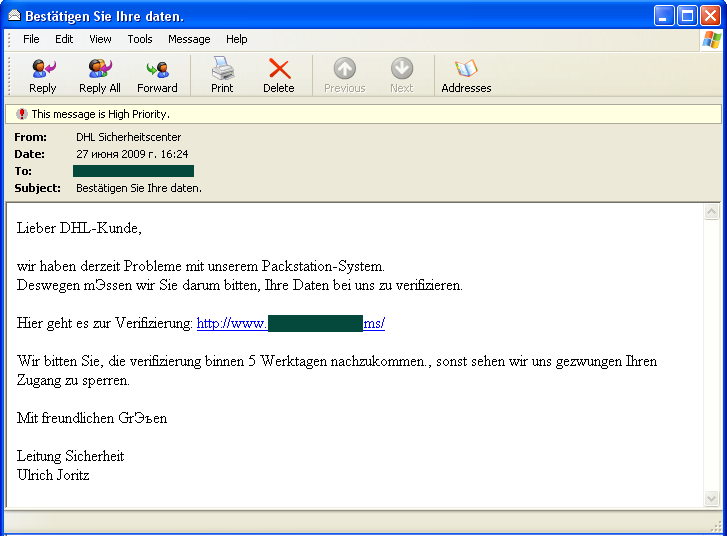Viewport: 727px width, 536px height.
Task: Open the View menu
Action: coord(100,39)
